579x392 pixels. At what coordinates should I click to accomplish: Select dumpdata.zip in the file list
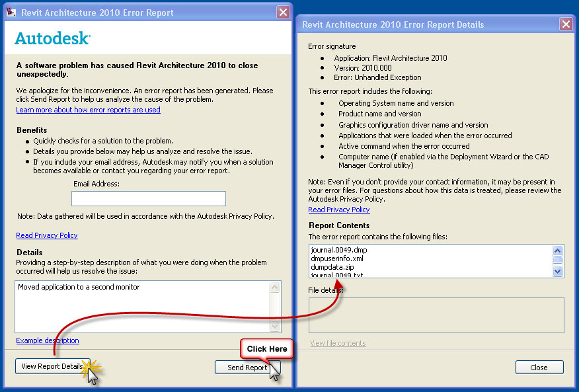click(x=332, y=267)
